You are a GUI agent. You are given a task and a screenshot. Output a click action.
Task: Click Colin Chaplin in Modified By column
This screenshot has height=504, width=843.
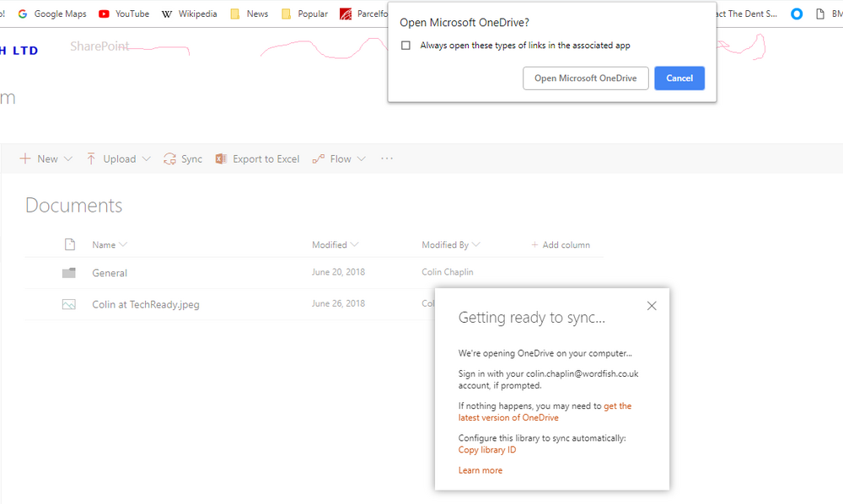point(448,272)
